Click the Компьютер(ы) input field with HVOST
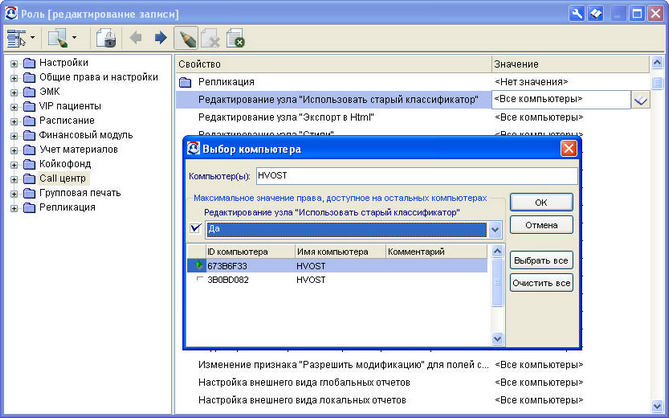 416,176
